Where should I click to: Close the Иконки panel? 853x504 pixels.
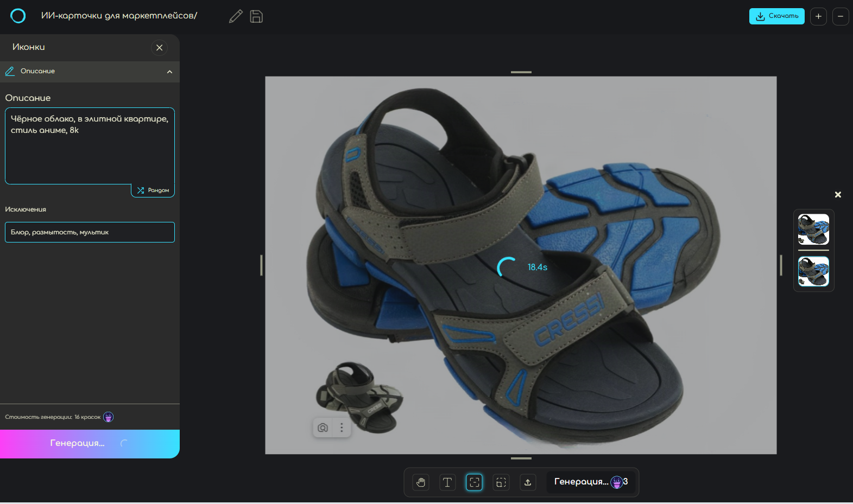pos(159,48)
